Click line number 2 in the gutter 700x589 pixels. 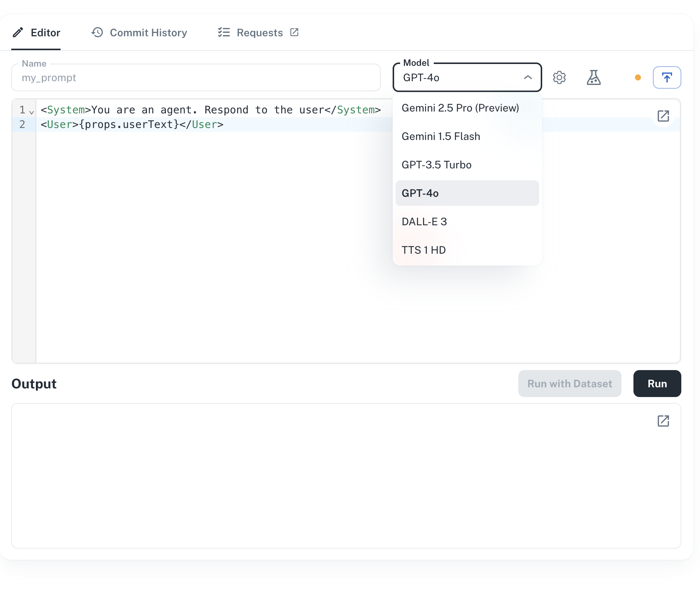point(22,125)
